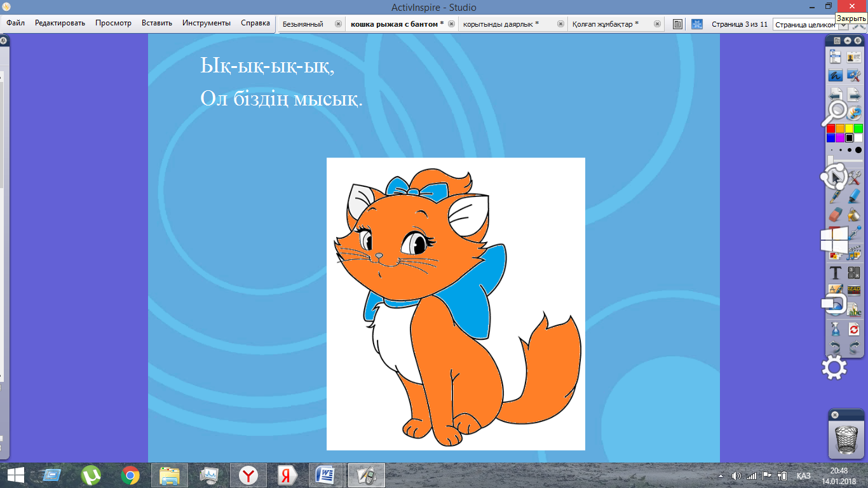Close the 'Қолғап жұмбақтар' tab
The height and width of the screenshot is (488, 868).
click(x=658, y=24)
